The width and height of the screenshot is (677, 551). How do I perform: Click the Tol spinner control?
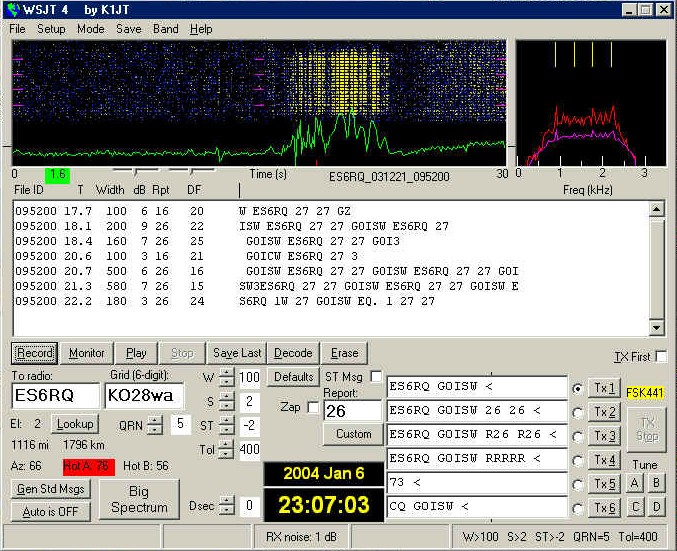pos(226,450)
